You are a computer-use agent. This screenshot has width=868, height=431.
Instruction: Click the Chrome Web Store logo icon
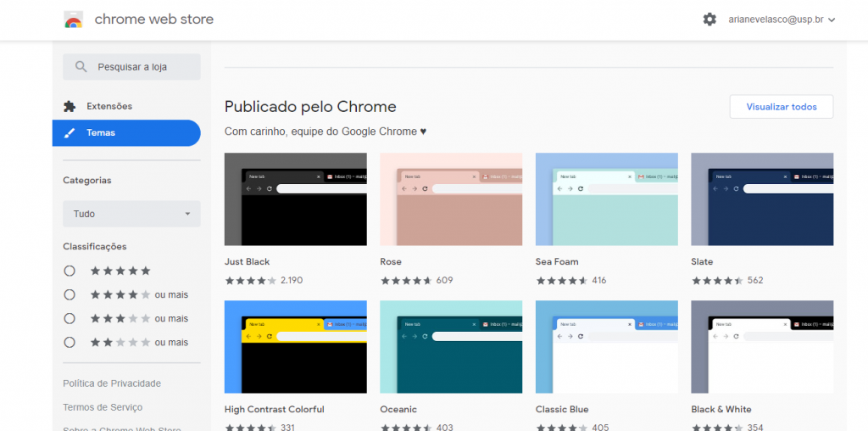[x=73, y=20]
